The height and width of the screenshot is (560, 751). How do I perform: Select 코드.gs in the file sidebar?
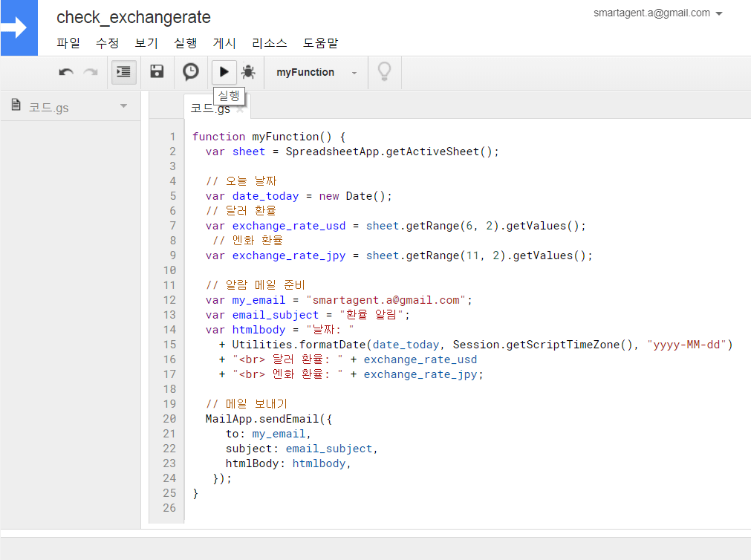point(49,108)
